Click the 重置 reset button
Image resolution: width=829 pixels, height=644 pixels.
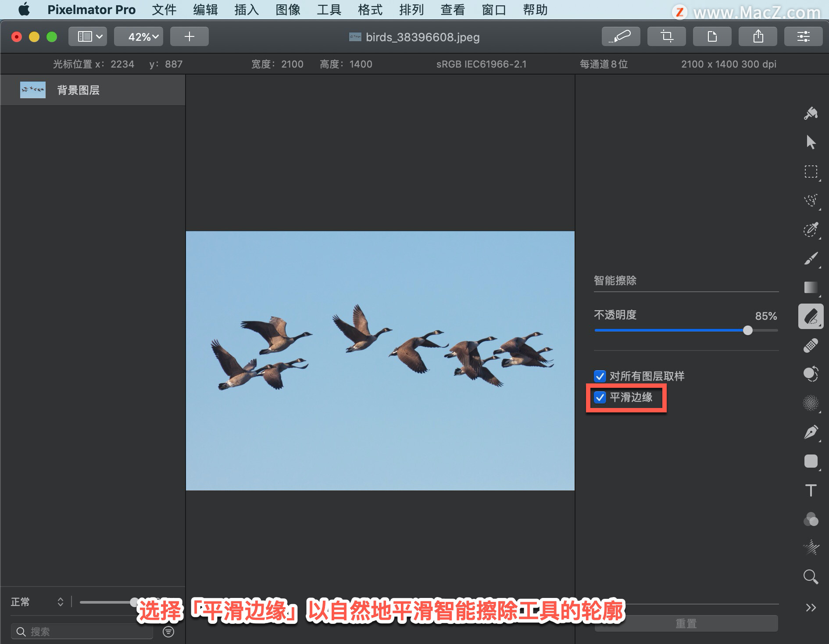[686, 623]
